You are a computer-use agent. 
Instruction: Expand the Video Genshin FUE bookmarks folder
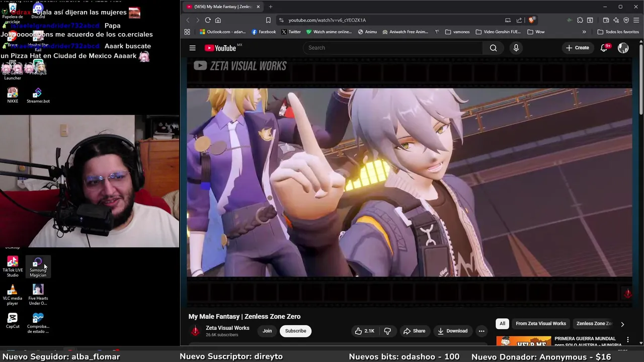[498, 32]
